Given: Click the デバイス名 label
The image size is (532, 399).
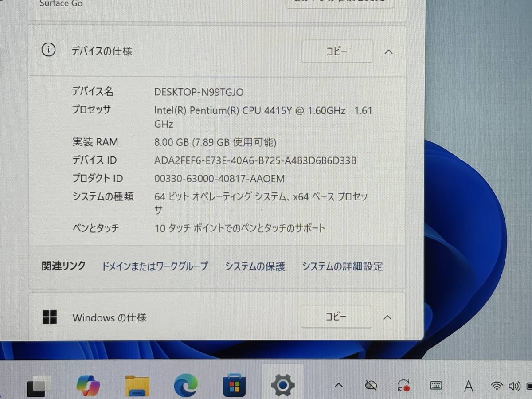Looking at the screenshot, I should pos(93,92).
